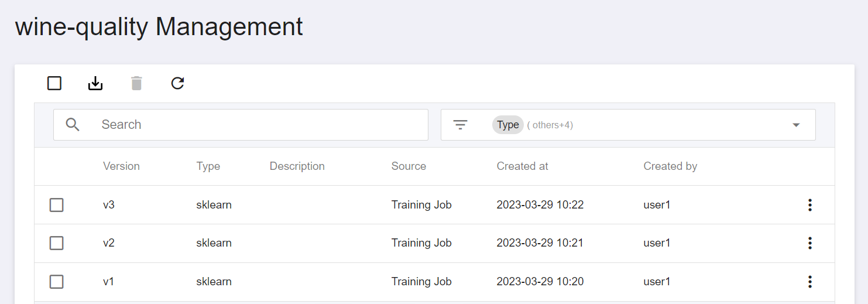Viewport: 868px width, 304px height.
Task: Click the trash delete icon
Action: click(x=136, y=83)
